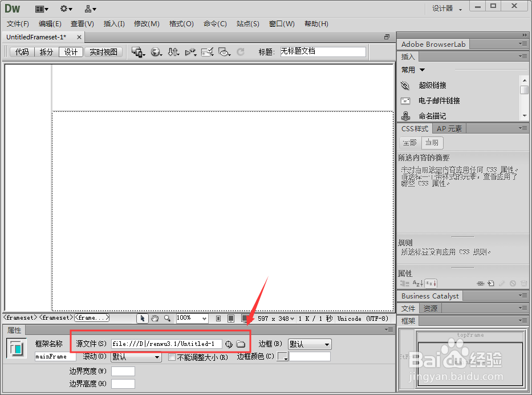Screen dimensions: 532x395
Task: Click the new CSS rule icon
Action: tap(491, 283)
